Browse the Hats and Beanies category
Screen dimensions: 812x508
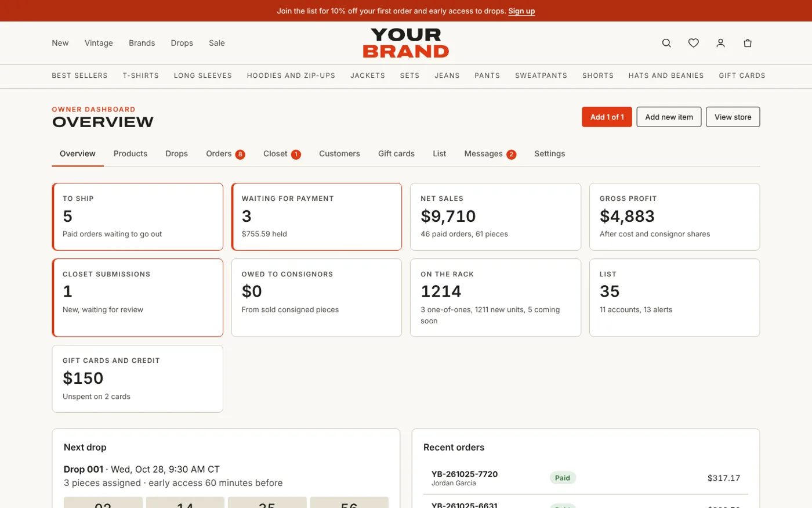tap(666, 75)
